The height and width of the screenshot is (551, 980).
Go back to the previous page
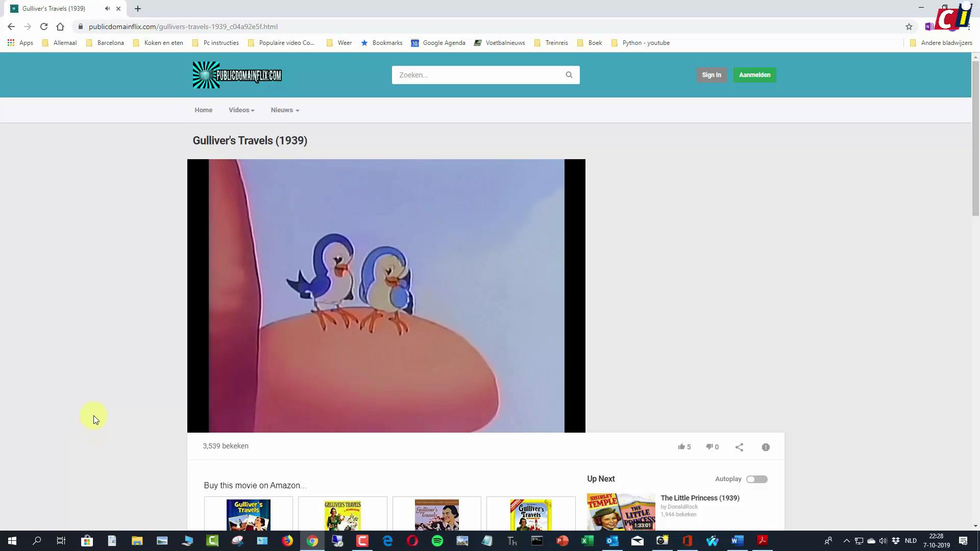(11, 27)
